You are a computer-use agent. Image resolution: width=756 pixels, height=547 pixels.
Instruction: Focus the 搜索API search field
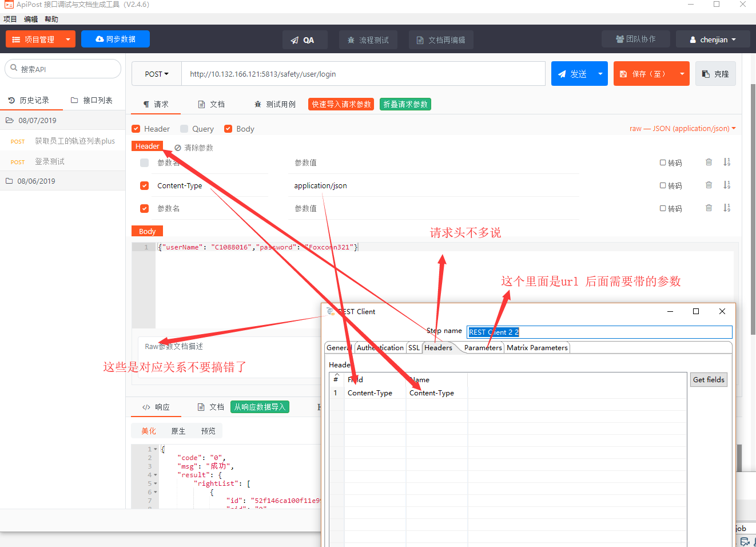pyautogui.click(x=63, y=69)
